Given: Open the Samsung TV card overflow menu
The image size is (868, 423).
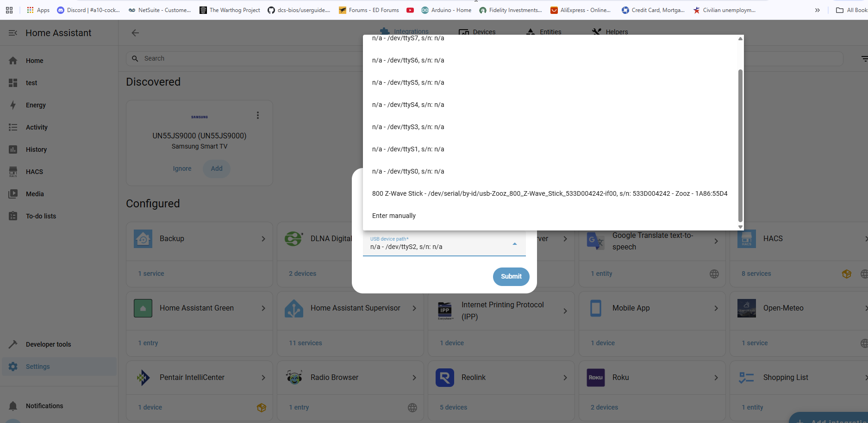Looking at the screenshot, I should [x=258, y=115].
